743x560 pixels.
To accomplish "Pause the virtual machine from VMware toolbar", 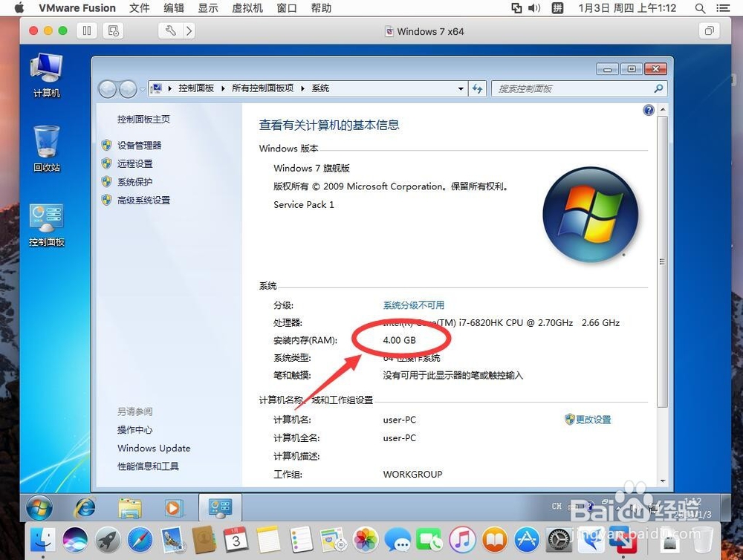I will coord(87,30).
